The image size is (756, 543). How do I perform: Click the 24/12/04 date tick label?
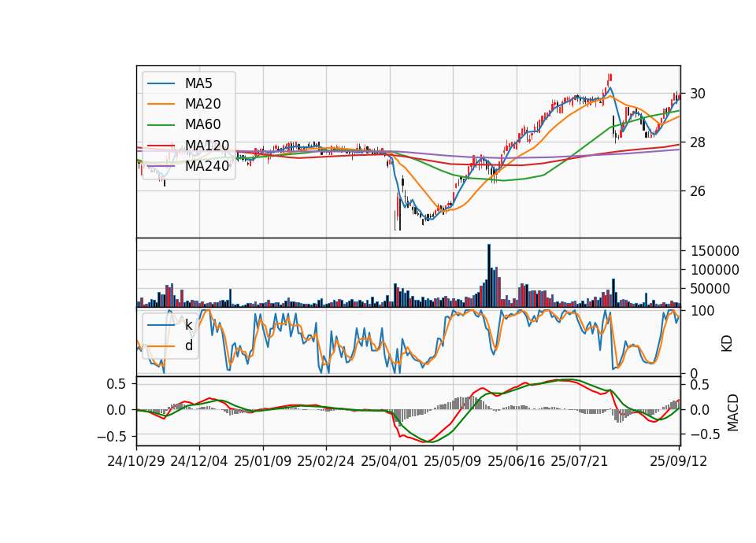[x=199, y=461]
